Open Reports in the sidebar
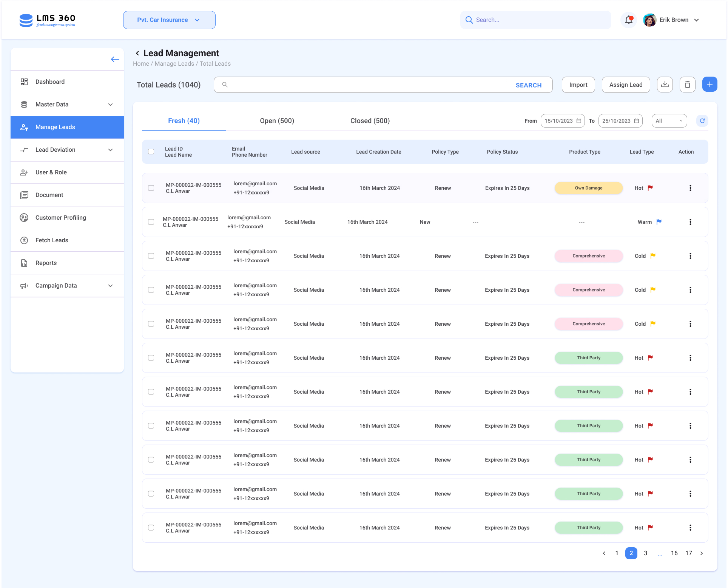Screen dimensions: 728x588 point(67,263)
